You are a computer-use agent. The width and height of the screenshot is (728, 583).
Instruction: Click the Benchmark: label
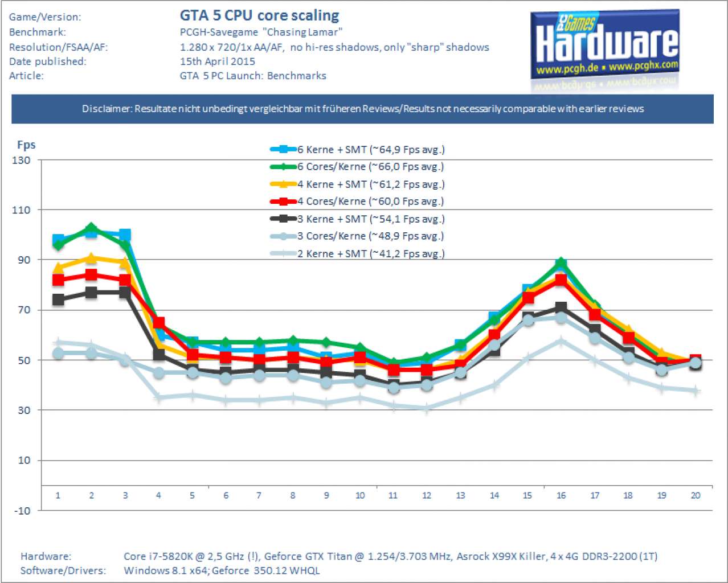coord(38,32)
